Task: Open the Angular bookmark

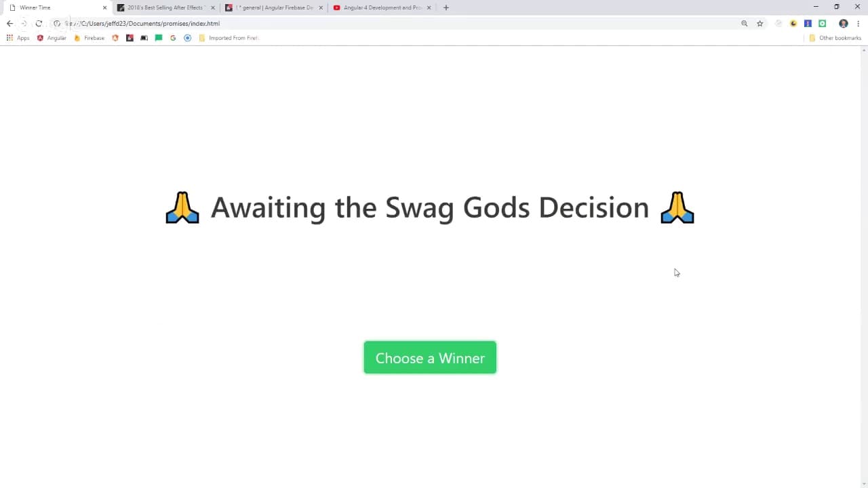Action: [x=52, y=38]
